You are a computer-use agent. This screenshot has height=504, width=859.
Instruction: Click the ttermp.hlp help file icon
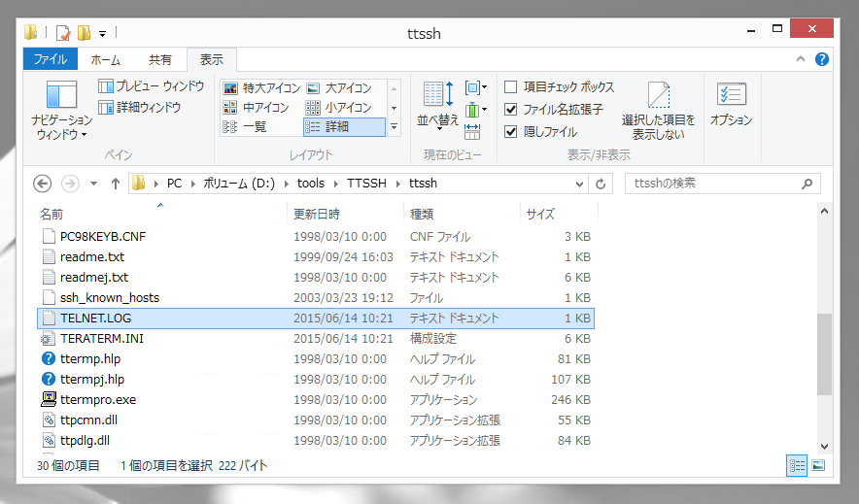[49, 359]
